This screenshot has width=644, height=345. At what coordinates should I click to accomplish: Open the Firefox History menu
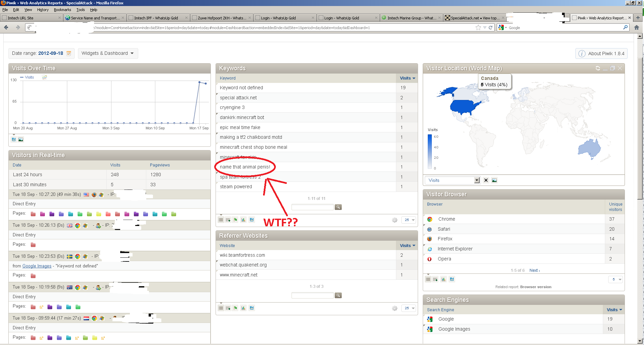click(x=43, y=10)
